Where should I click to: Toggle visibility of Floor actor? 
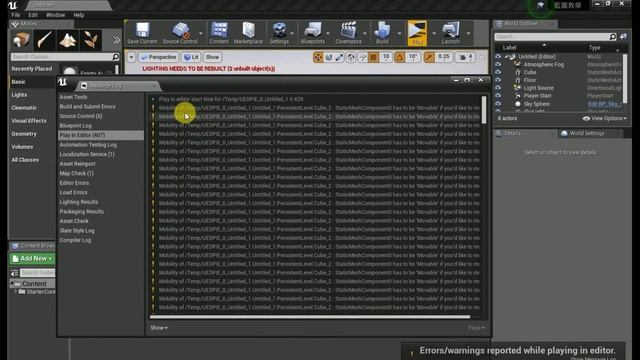pyautogui.click(x=498, y=80)
